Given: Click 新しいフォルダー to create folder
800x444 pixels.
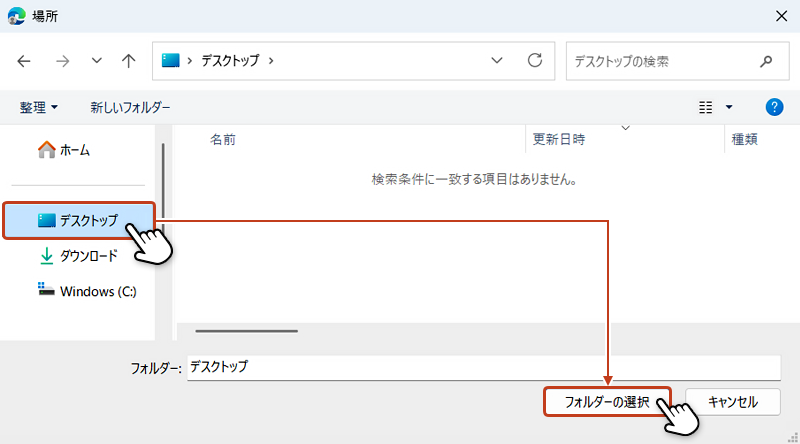Looking at the screenshot, I should (130, 107).
